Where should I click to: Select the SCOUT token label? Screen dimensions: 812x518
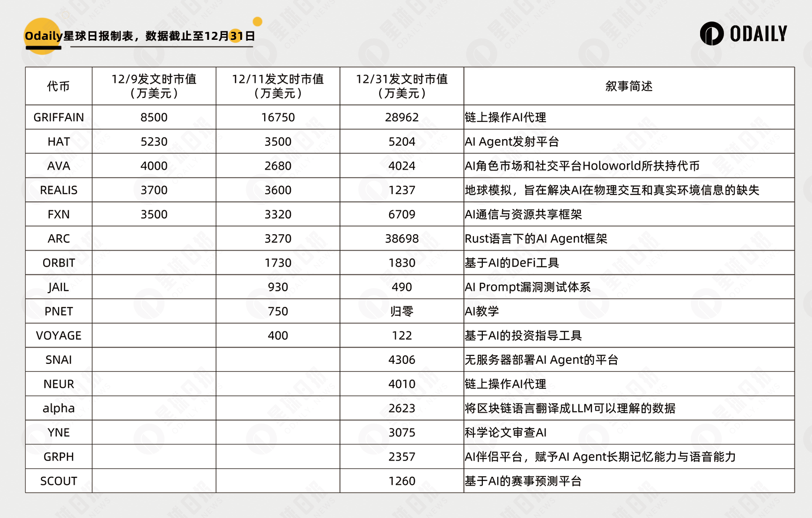pyautogui.click(x=58, y=481)
